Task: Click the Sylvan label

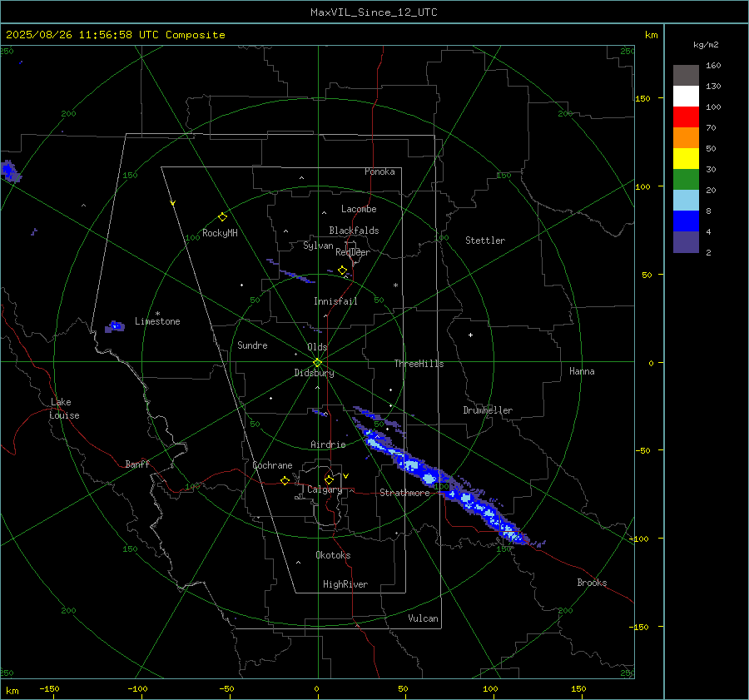Action: [318, 246]
